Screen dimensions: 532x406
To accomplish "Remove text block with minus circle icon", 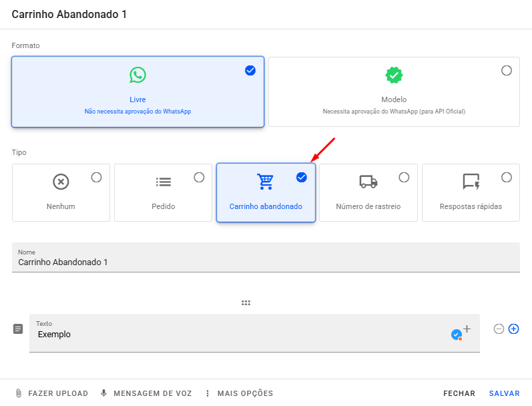I will [499, 329].
